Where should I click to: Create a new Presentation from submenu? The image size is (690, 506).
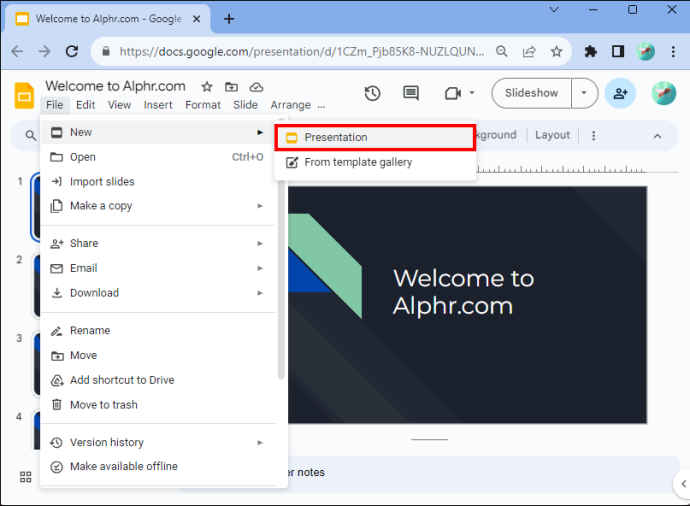375,137
